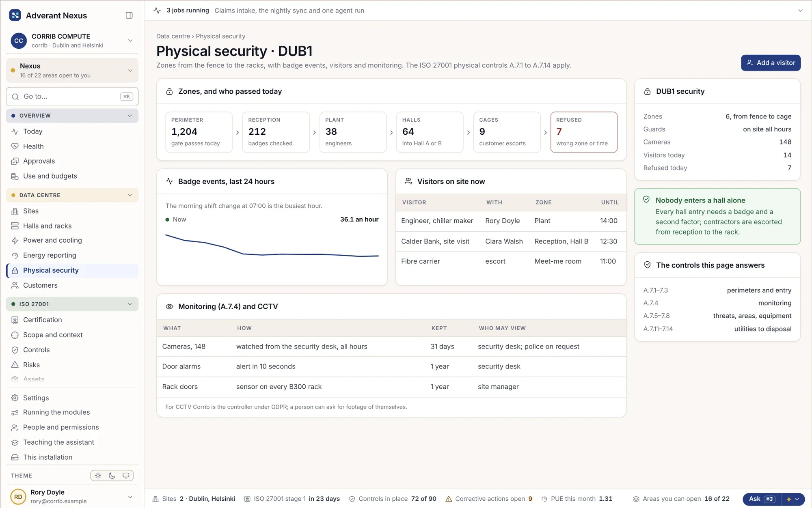The width and height of the screenshot is (812, 508).
Task: Click the Today activity icon in sidebar
Action: click(15, 131)
